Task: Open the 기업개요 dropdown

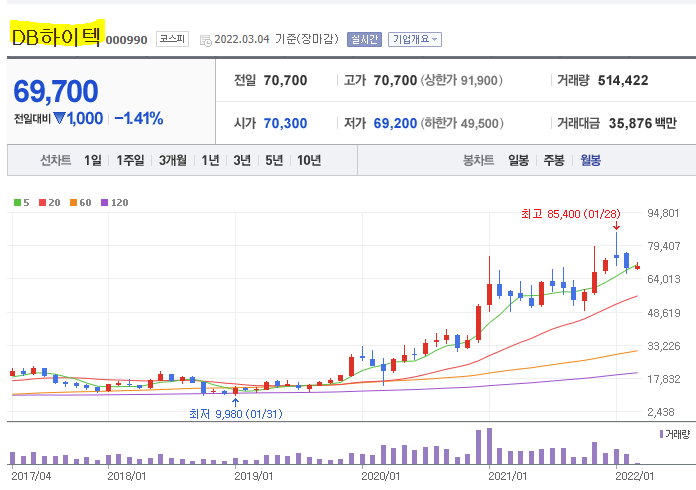Action: point(415,40)
